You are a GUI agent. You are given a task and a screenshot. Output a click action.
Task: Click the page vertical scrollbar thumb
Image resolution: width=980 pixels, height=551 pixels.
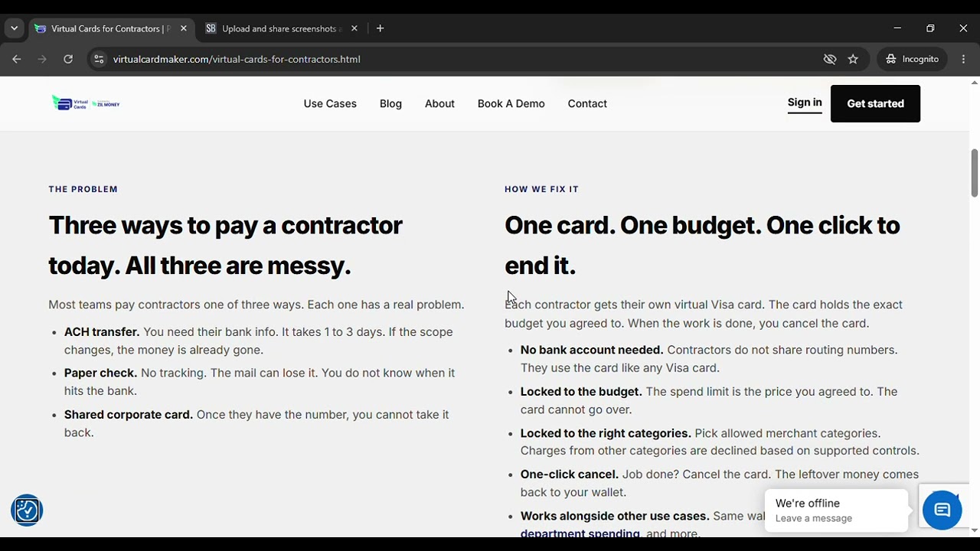coord(975,173)
